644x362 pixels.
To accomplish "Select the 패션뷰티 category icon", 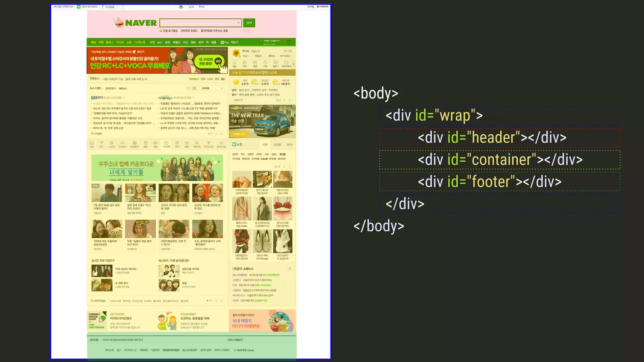I will [x=135, y=143].
